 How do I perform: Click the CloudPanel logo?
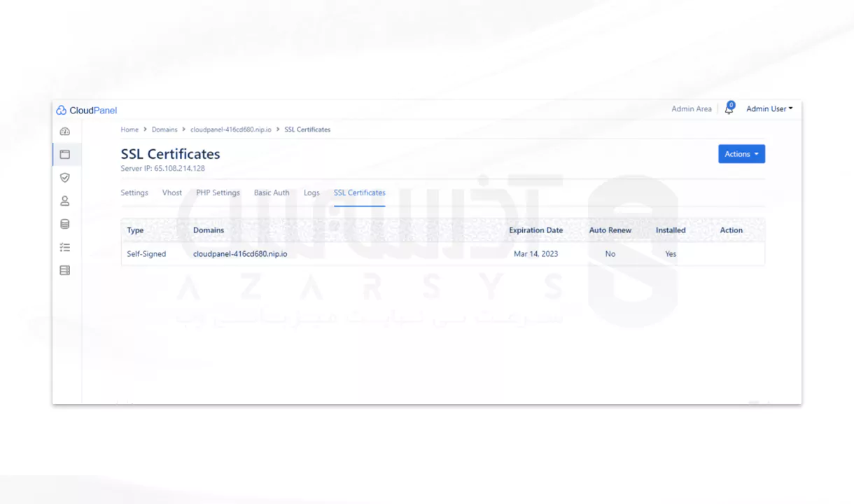coord(86,110)
